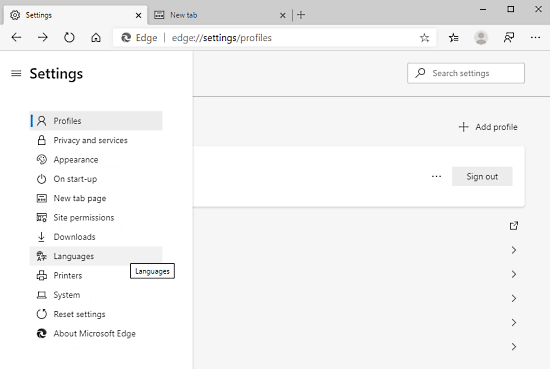
Task: Click the About Microsoft Edge logo icon
Action: click(41, 333)
